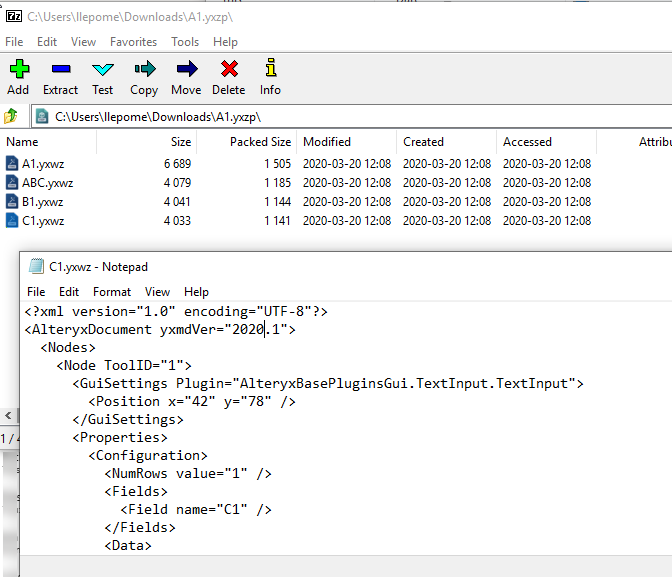Select the Copy toolbar icon
This screenshot has height=577, width=672.
click(x=145, y=69)
